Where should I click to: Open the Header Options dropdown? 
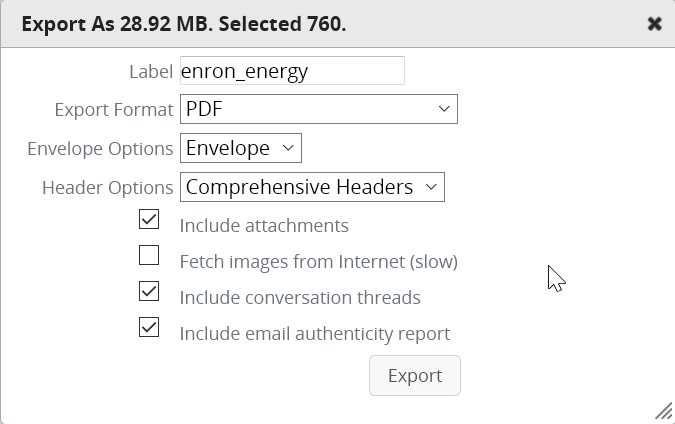click(x=311, y=187)
